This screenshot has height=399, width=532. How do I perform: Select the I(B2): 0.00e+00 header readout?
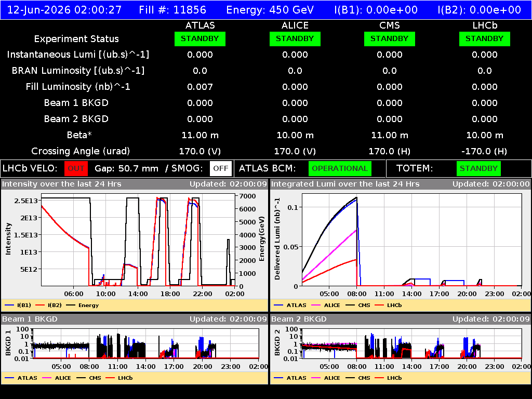click(480, 9)
